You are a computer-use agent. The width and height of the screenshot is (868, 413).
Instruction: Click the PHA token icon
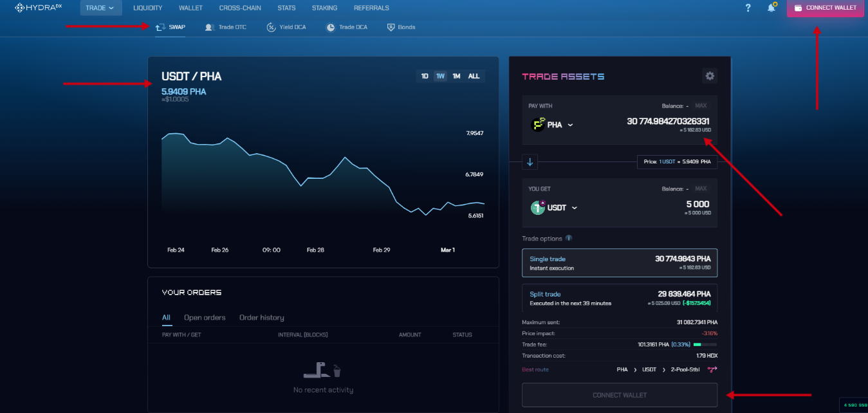click(x=538, y=125)
